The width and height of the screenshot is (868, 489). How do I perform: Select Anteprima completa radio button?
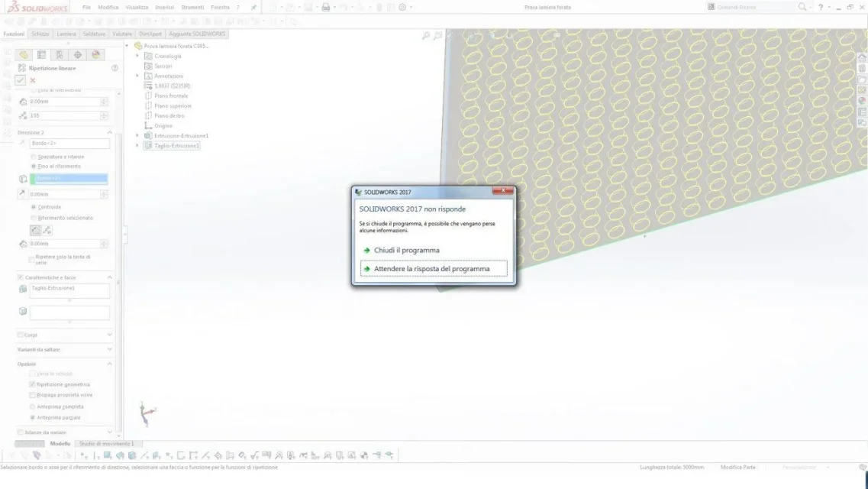[32, 406]
